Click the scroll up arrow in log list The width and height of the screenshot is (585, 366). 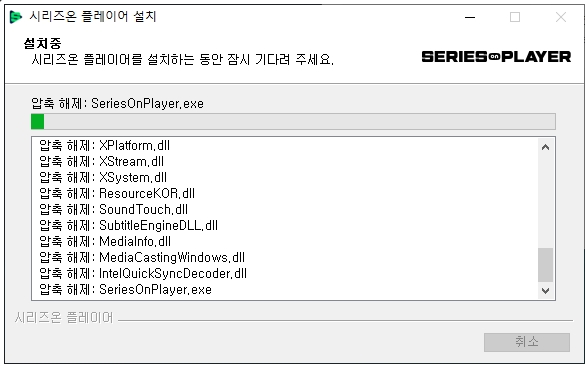click(x=545, y=147)
